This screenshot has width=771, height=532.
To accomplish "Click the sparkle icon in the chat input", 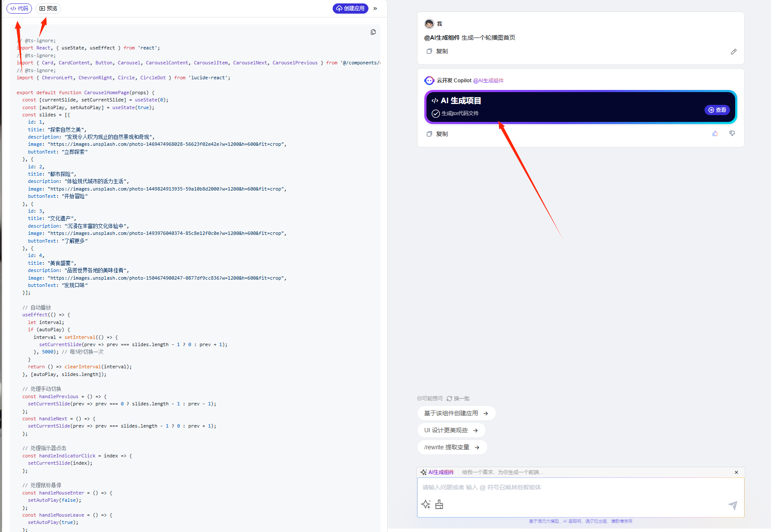I will pos(426,505).
